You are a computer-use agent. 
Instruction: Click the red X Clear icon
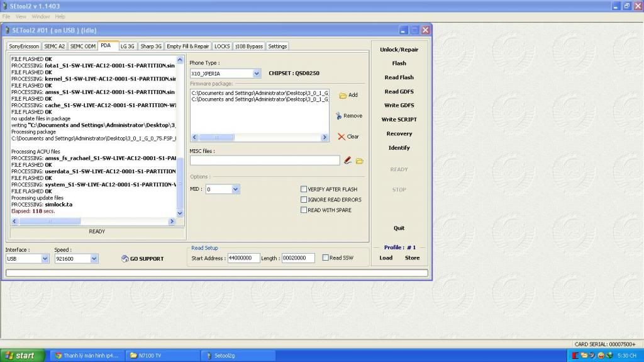(x=341, y=137)
